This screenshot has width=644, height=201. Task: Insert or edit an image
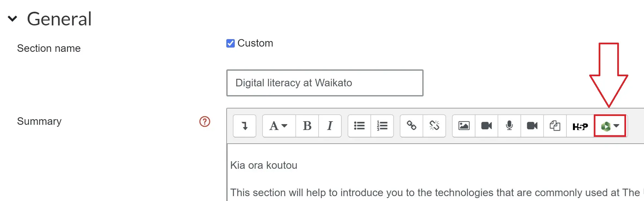click(x=464, y=126)
